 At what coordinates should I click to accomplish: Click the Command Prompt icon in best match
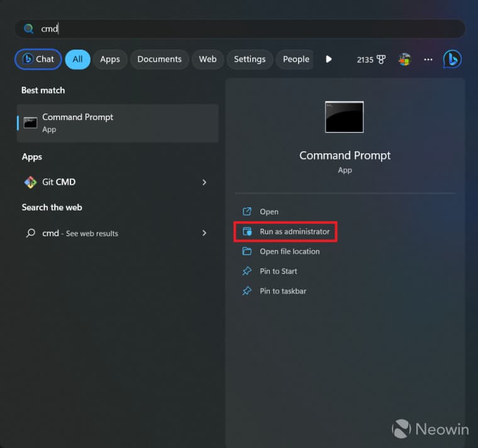[30, 123]
